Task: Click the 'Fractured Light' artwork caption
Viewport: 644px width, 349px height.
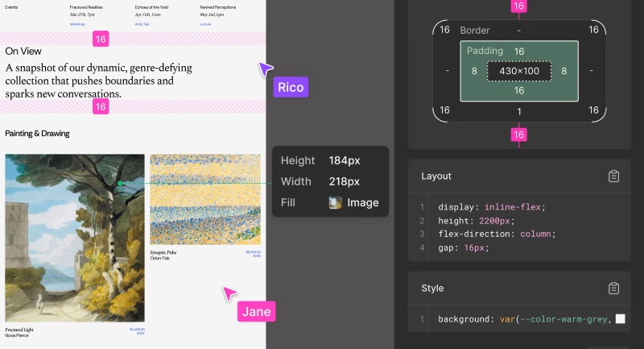Action: click(x=19, y=330)
